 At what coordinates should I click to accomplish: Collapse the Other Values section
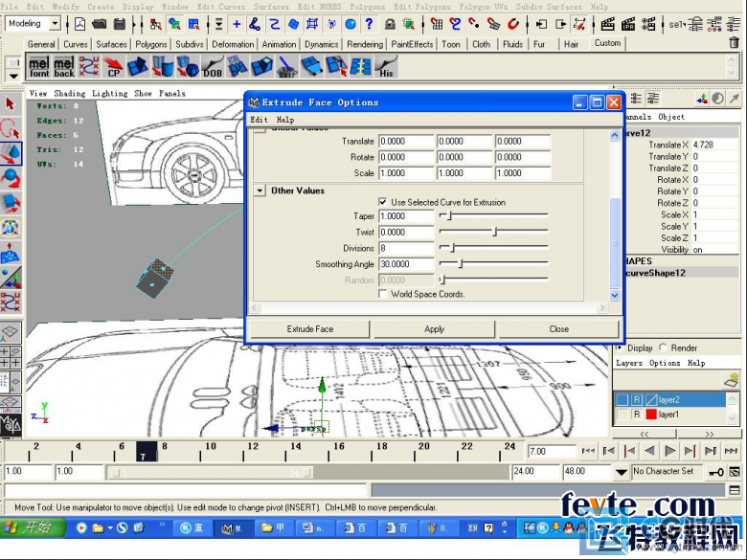tap(260, 190)
